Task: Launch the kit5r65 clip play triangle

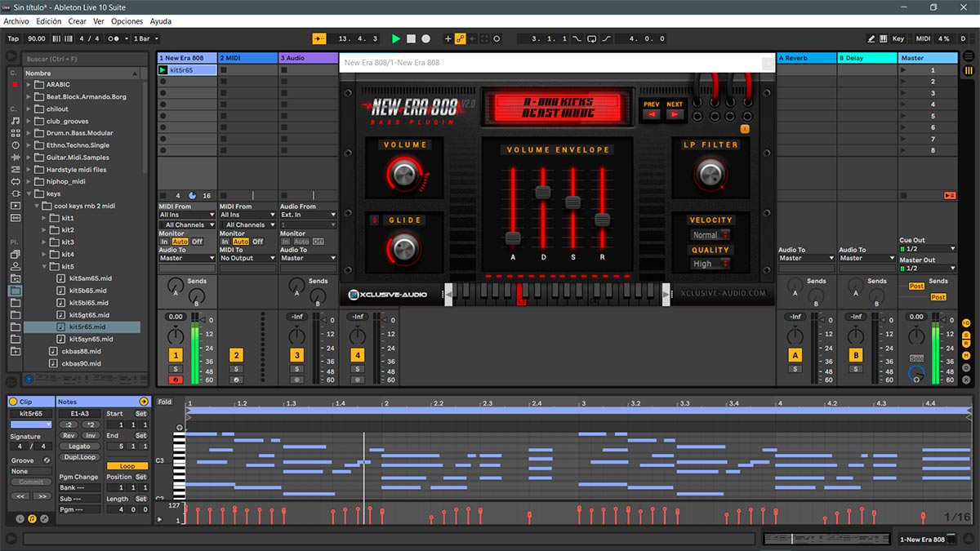Action: [163, 70]
